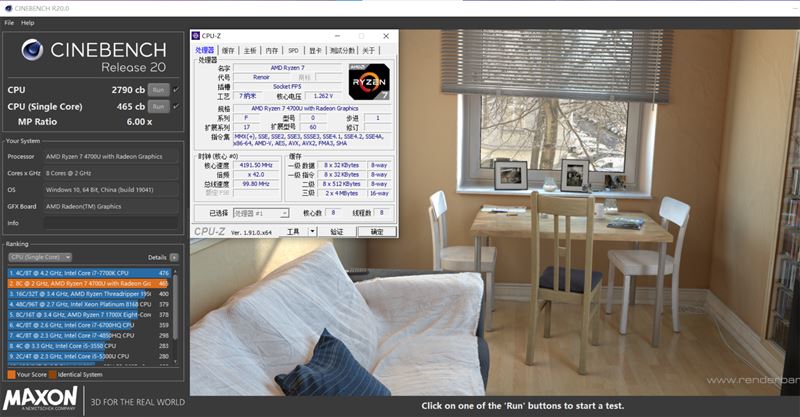
Task: Click the Ryzen 7 logo in CPU-Z
Action: 369,82
